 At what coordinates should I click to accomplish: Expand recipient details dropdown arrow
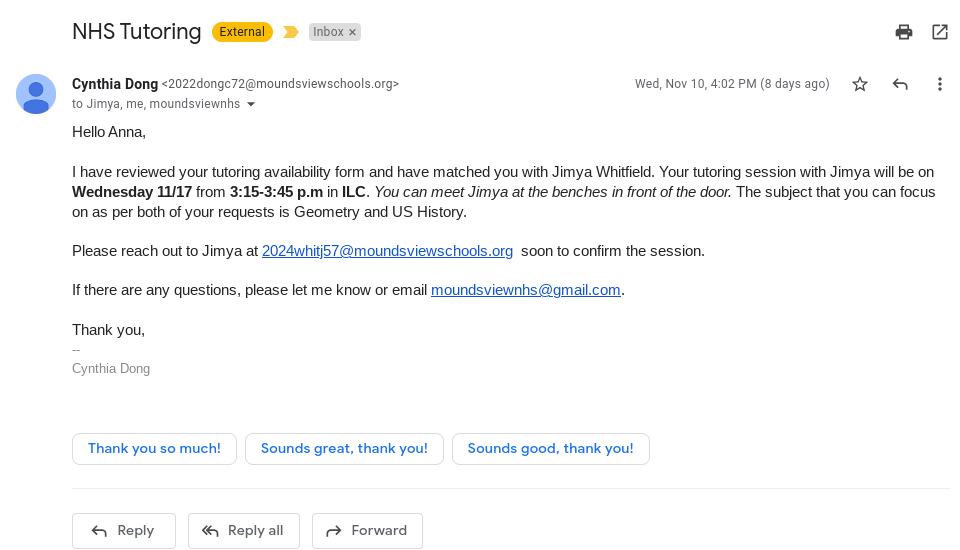pos(251,104)
